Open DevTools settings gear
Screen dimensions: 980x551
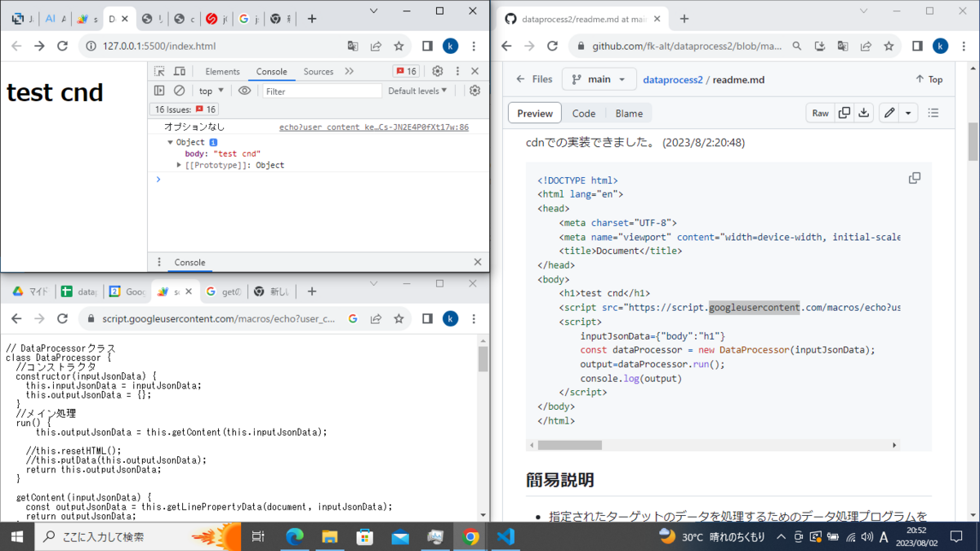coord(438,71)
